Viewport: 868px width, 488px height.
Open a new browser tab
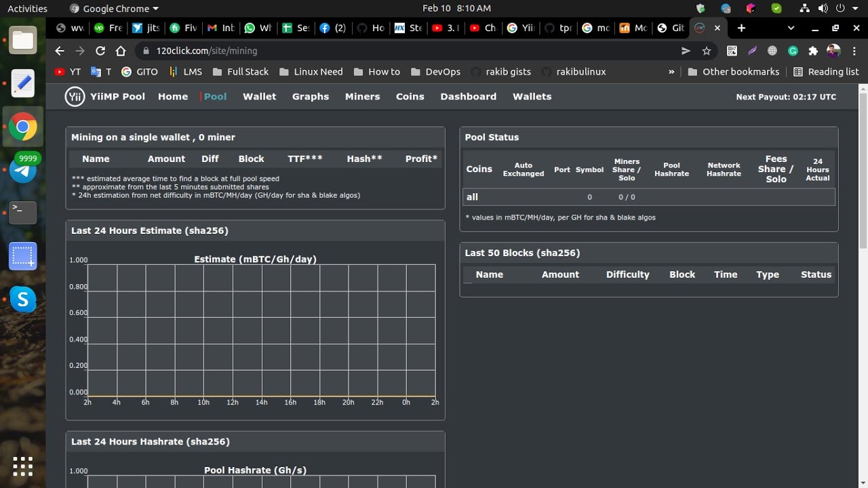pos(741,28)
